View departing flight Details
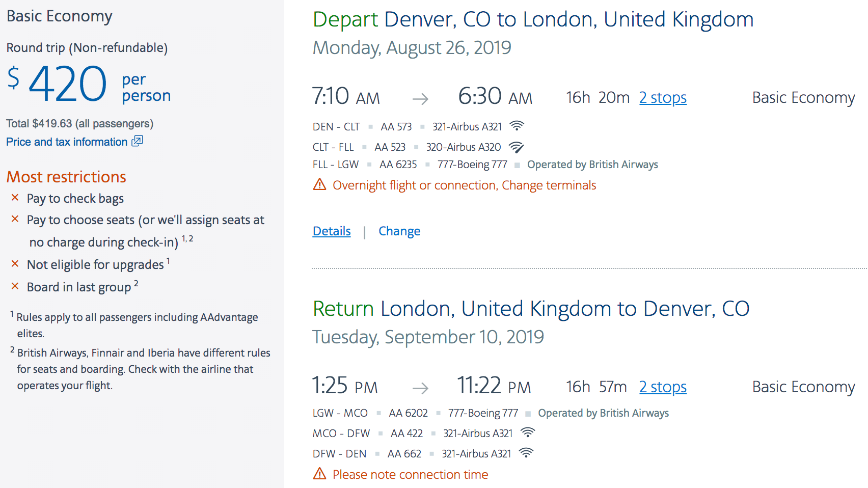Screen dimensions: 868x488 coord(332,231)
